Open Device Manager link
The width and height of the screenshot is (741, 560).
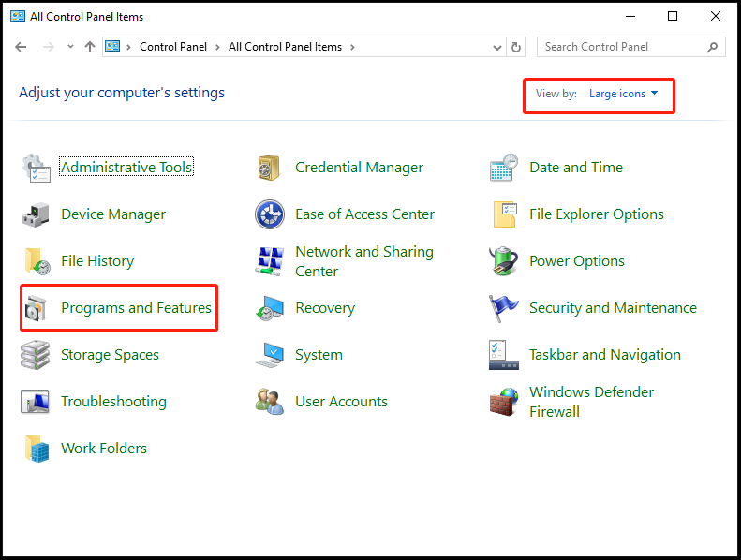[113, 214]
